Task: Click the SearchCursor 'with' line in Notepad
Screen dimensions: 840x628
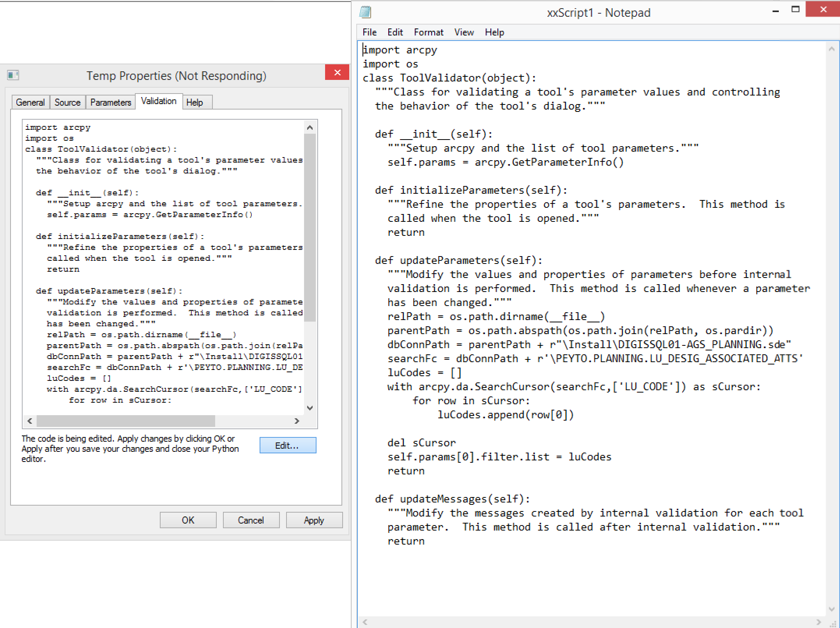Action: coord(574,387)
